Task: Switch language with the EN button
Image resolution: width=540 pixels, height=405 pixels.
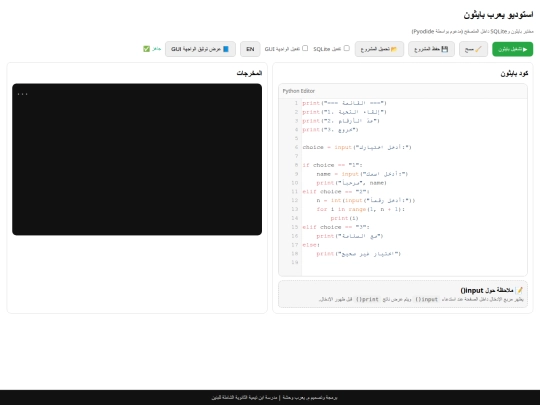Action: coord(250,49)
